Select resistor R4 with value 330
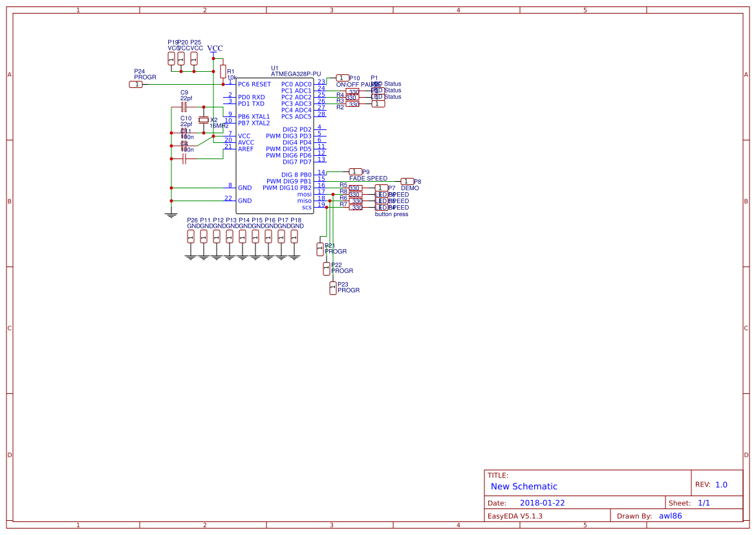Image resolution: width=756 pixels, height=535 pixels. [x=352, y=92]
